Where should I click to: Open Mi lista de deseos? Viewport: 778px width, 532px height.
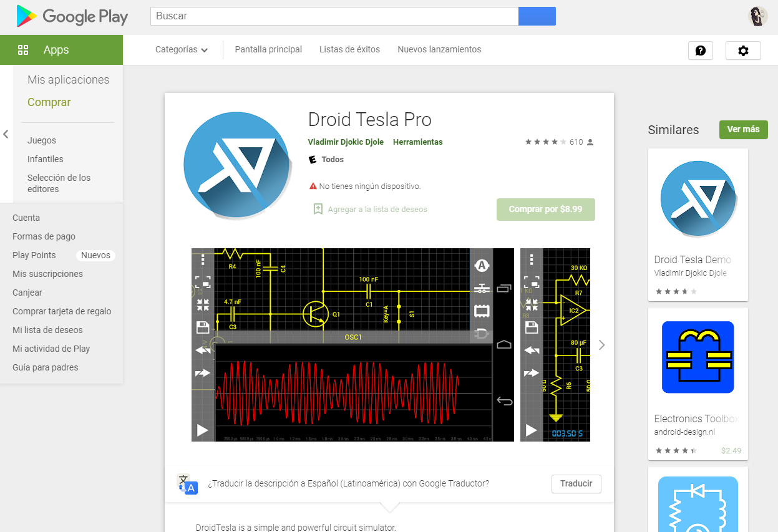pos(47,330)
